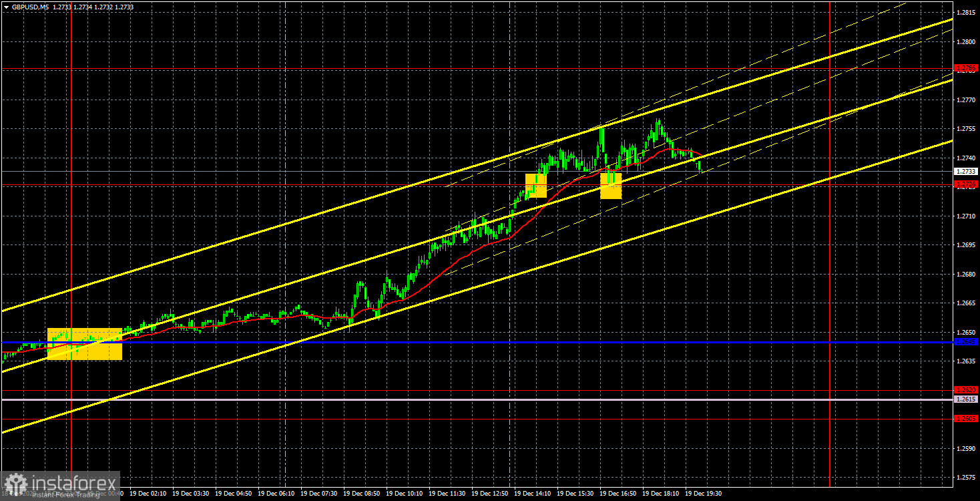Click the 19 Dec 12:50 time label
The width and height of the screenshot is (980, 501).
pyautogui.click(x=490, y=494)
